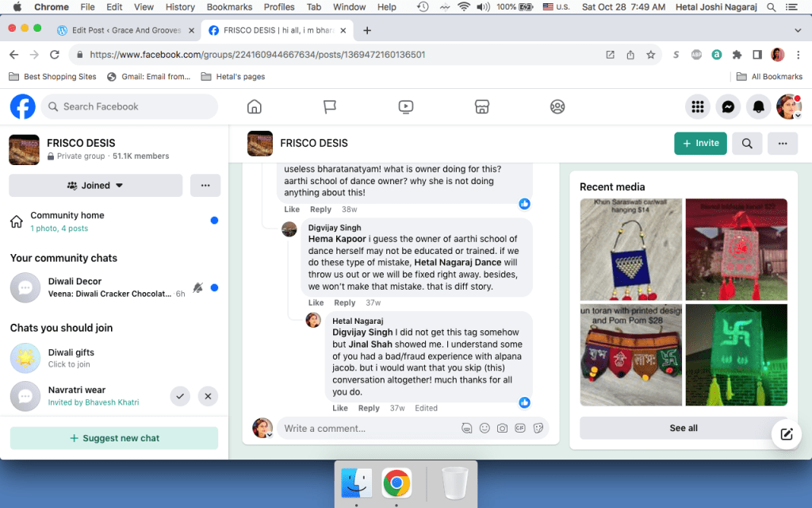Open the Facebook apps grid menu
The width and height of the screenshot is (812, 508).
(x=698, y=106)
